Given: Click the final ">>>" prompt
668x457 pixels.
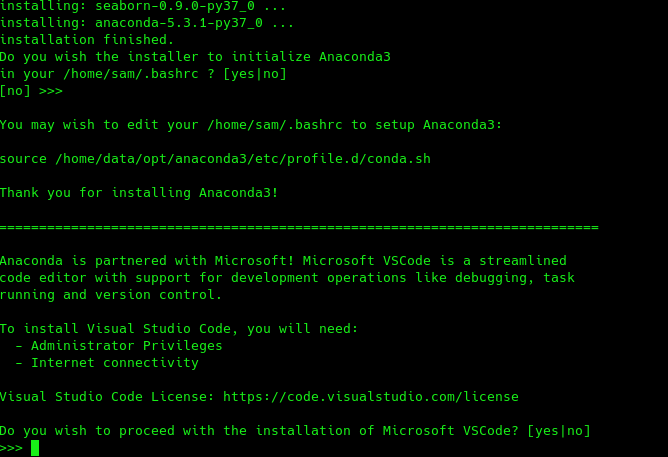Looking at the screenshot, I should 12,447.
